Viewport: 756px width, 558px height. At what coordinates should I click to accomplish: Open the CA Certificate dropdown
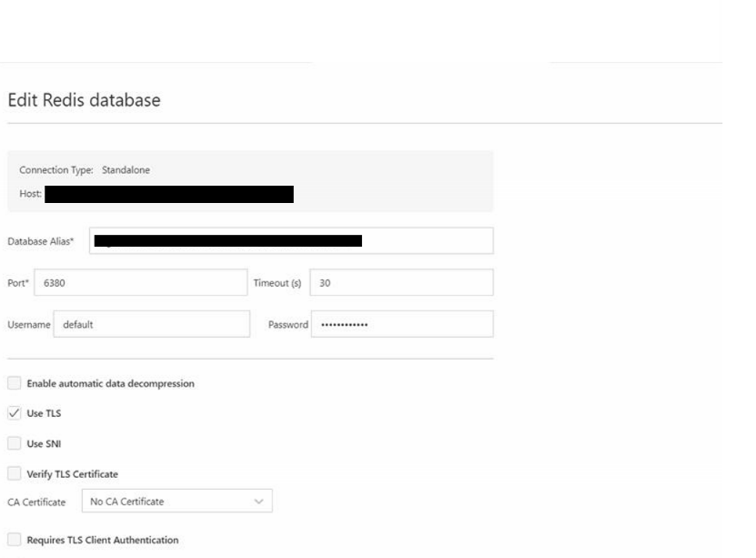tap(176, 501)
